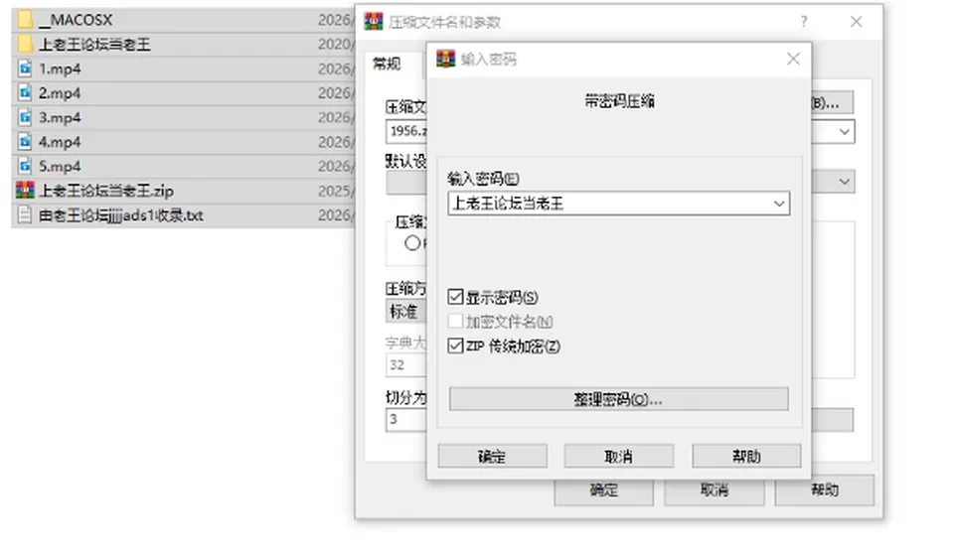The height and width of the screenshot is (560, 954).
Task: Expand the password combo box dropdown arrow
Action: pyautogui.click(x=779, y=204)
